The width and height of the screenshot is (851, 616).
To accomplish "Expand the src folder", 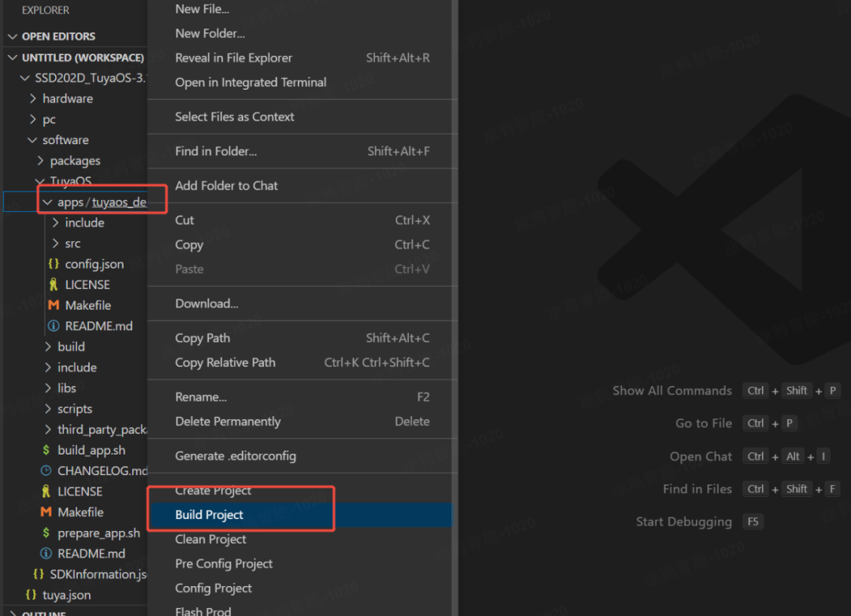I will coord(55,243).
